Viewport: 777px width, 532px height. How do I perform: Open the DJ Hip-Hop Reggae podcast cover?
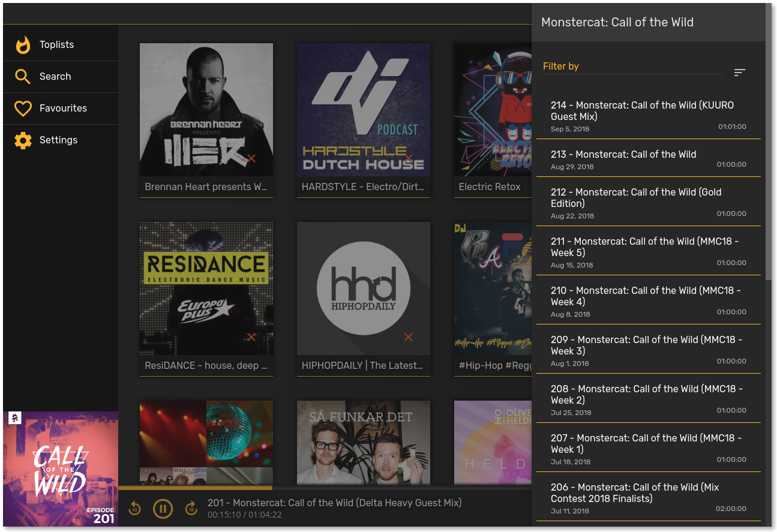(x=493, y=288)
